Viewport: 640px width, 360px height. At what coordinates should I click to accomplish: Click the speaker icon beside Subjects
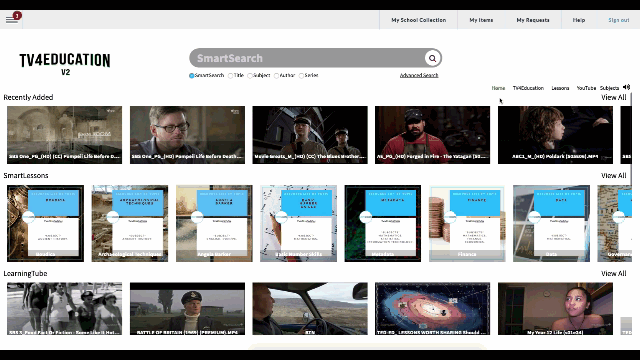[627, 87]
